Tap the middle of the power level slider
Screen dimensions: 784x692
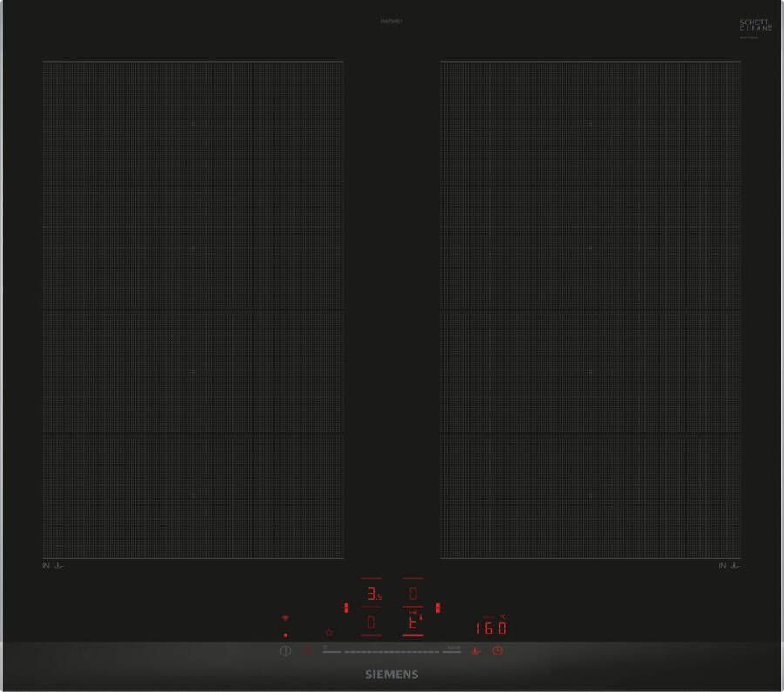tap(391, 651)
